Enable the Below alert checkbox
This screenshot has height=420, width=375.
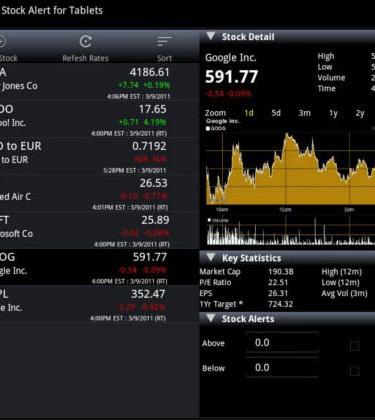pyautogui.click(x=355, y=371)
